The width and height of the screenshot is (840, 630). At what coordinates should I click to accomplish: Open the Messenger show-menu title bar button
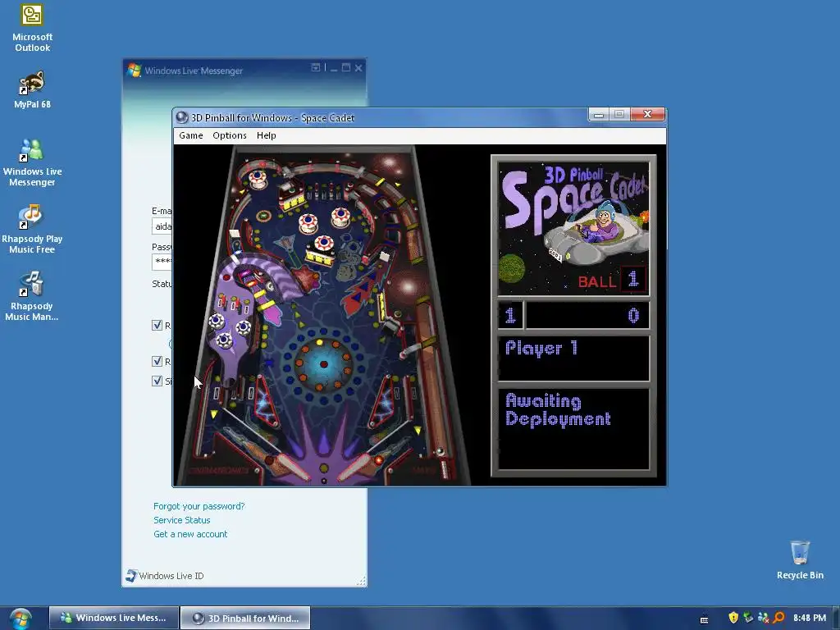316,67
